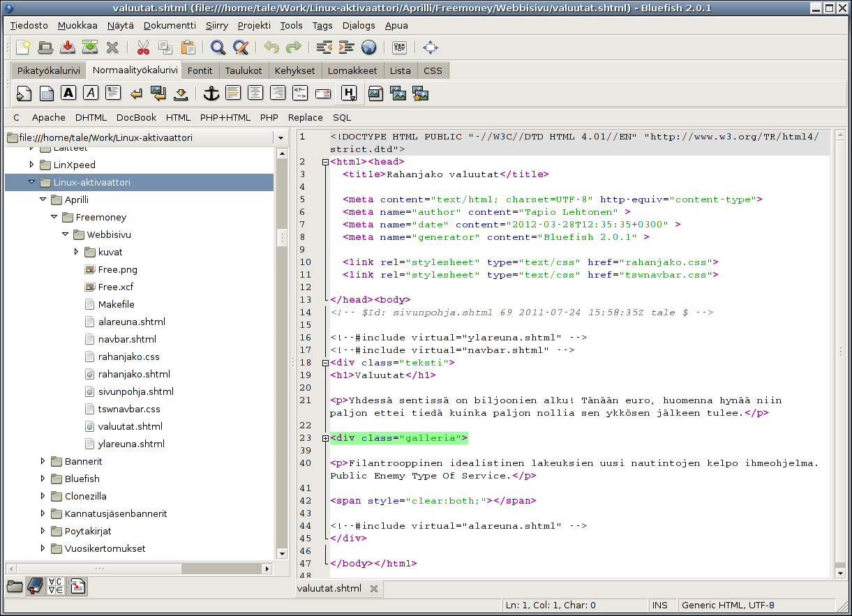Switch to the Taulukot tab

tap(244, 70)
